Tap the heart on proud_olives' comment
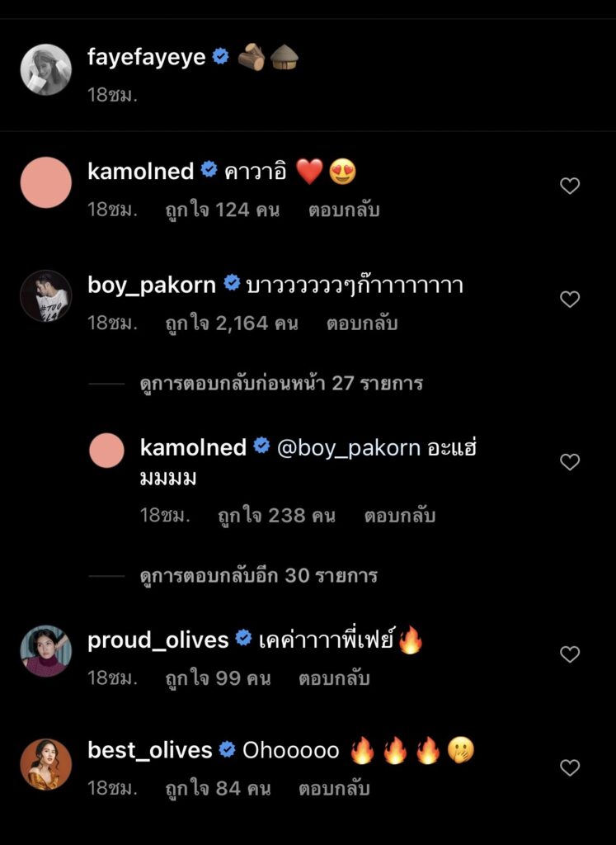The height and width of the screenshot is (845, 616). (x=570, y=654)
